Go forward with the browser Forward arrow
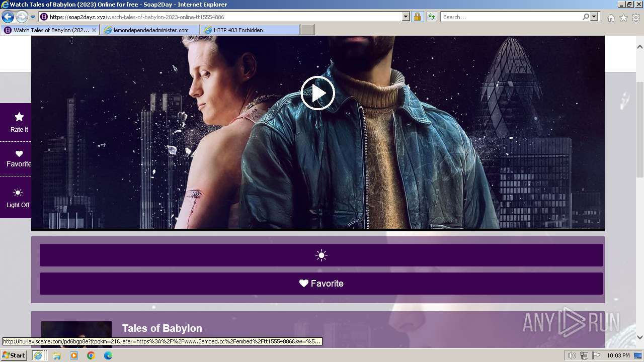The image size is (644, 362). (x=22, y=17)
